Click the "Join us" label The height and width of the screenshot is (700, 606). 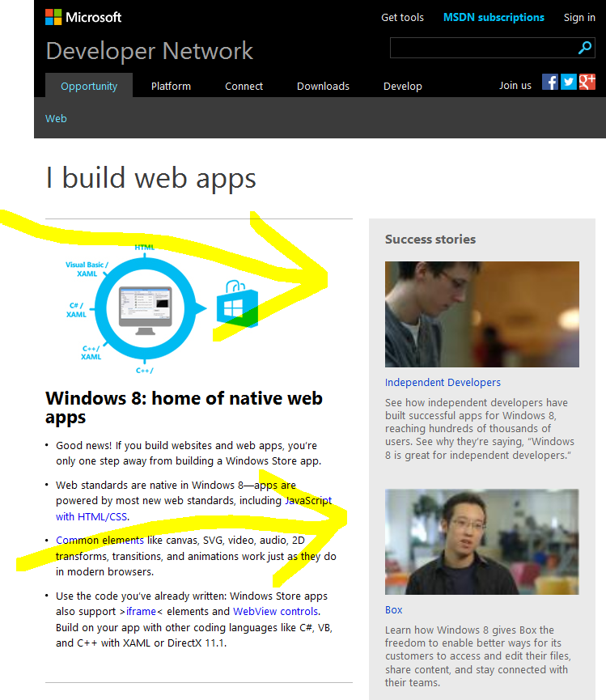pos(515,85)
